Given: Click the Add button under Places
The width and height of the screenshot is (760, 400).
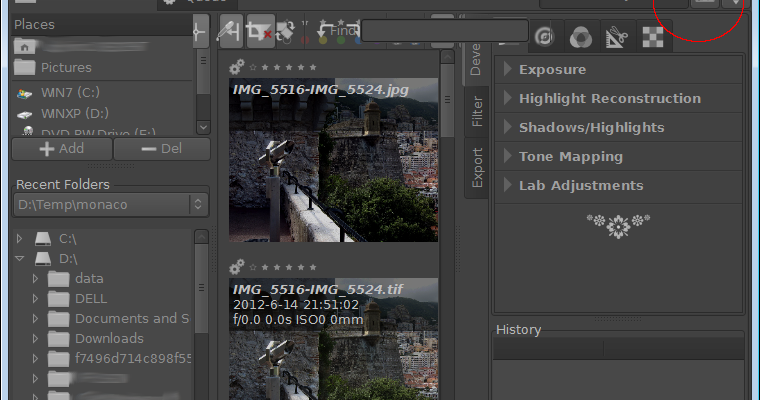Looking at the screenshot, I should point(62,149).
